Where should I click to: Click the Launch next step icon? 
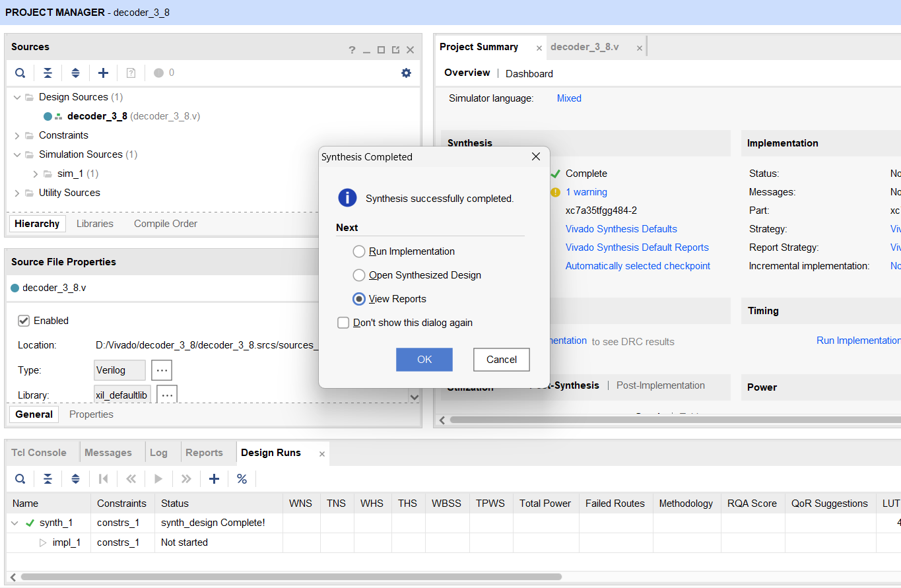coord(186,479)
